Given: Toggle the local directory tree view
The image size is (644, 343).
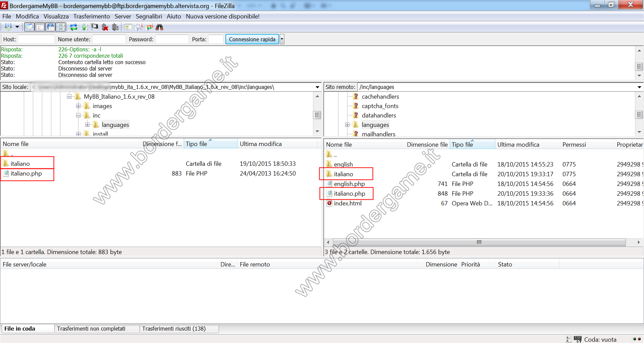Looking at the screenshot, I should pos(40,27).
